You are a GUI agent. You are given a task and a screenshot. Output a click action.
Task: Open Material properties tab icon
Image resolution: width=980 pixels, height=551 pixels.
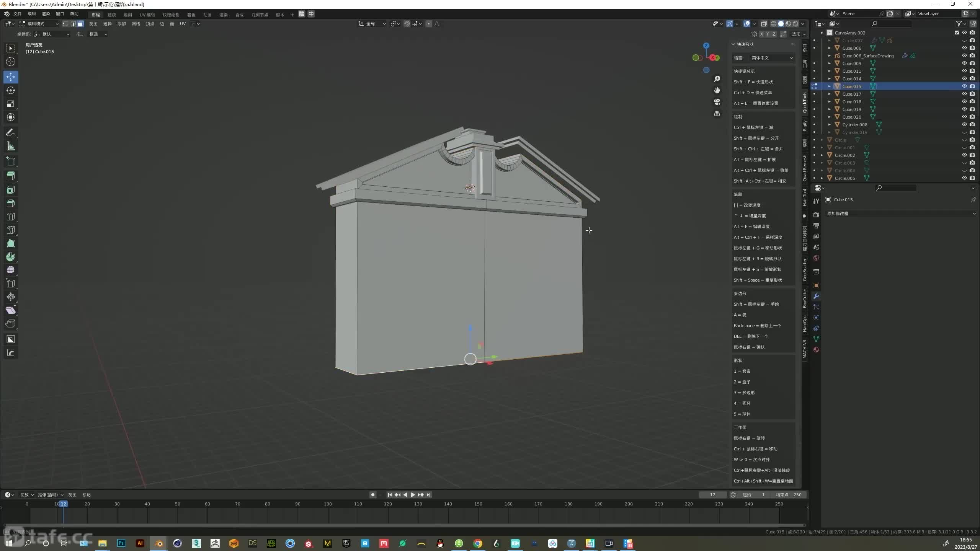(816, 350)
